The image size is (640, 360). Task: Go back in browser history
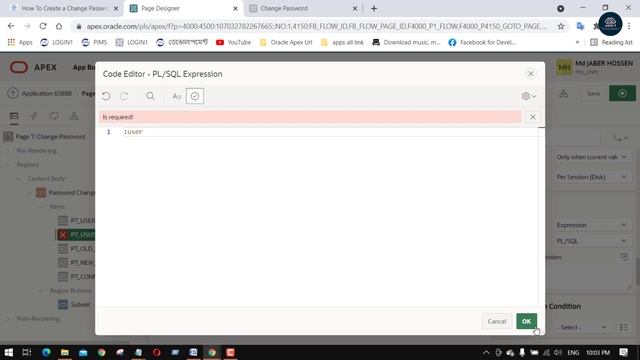11,26
